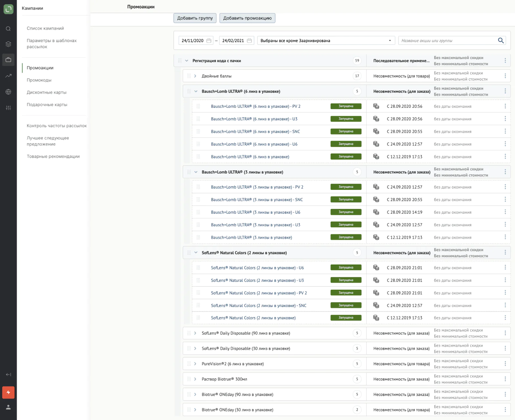The height and width of the screenshot is (420, 515).
Task: Open promo SofLens Natural Colors - U3
Action: coord(257,280)
